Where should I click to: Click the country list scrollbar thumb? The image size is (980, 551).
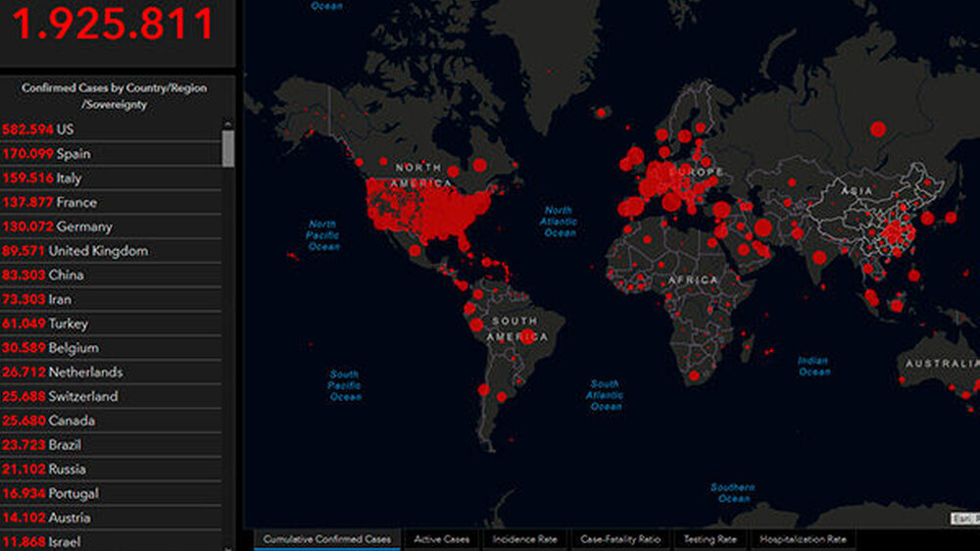[228, 149]
